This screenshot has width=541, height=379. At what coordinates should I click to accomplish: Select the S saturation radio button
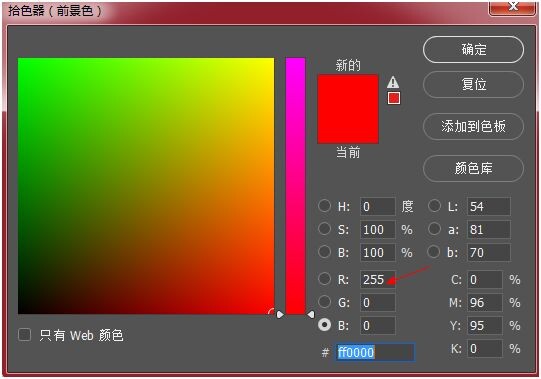324,229
